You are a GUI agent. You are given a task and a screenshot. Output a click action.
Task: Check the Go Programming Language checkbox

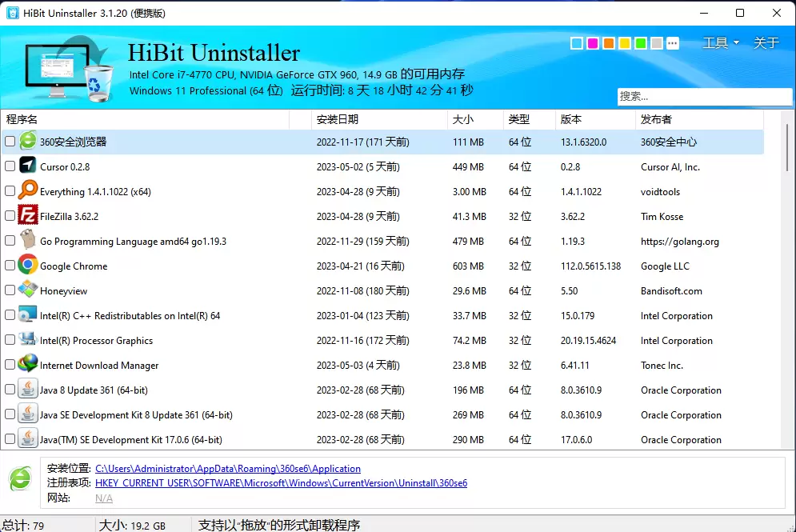coord(10,241)
